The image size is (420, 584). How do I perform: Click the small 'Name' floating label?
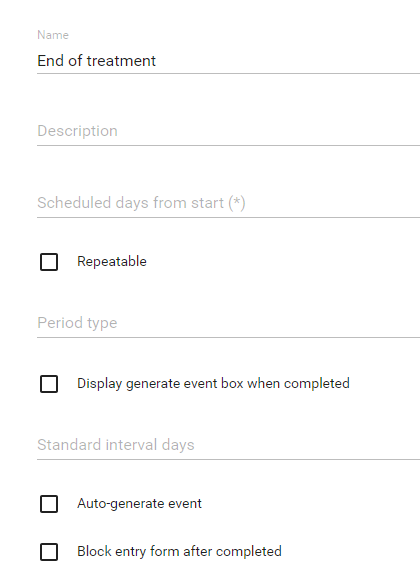pos(53,35)
